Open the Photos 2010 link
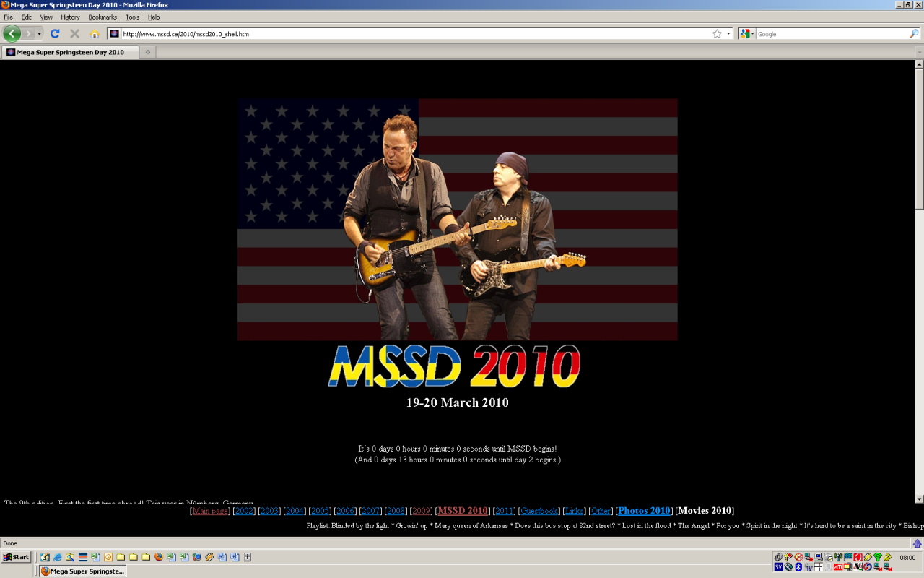 pyautogui.click(x=645, y=511)
